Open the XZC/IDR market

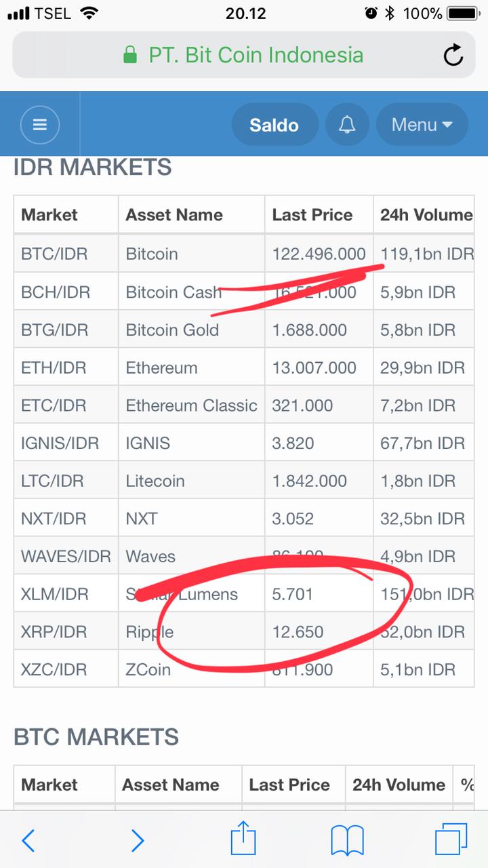pos(54,670)
